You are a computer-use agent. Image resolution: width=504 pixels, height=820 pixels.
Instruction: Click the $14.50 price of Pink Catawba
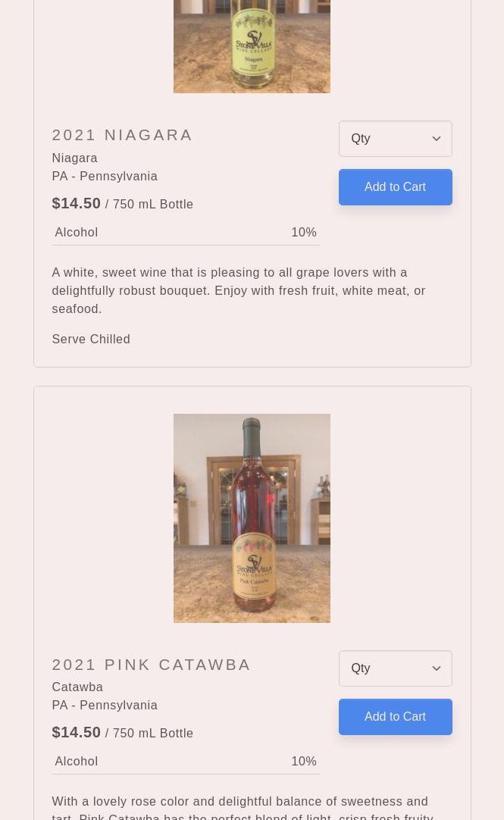[x=76, y=732]
